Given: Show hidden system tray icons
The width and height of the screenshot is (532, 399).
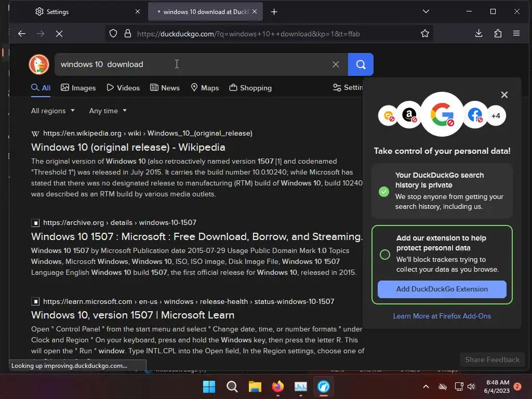Looking at the screenshot, I should tap(426, 387).
